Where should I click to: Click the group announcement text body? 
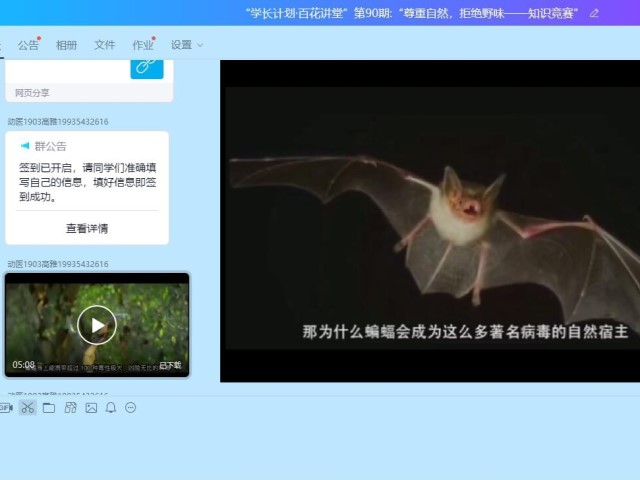coord(87,182)
